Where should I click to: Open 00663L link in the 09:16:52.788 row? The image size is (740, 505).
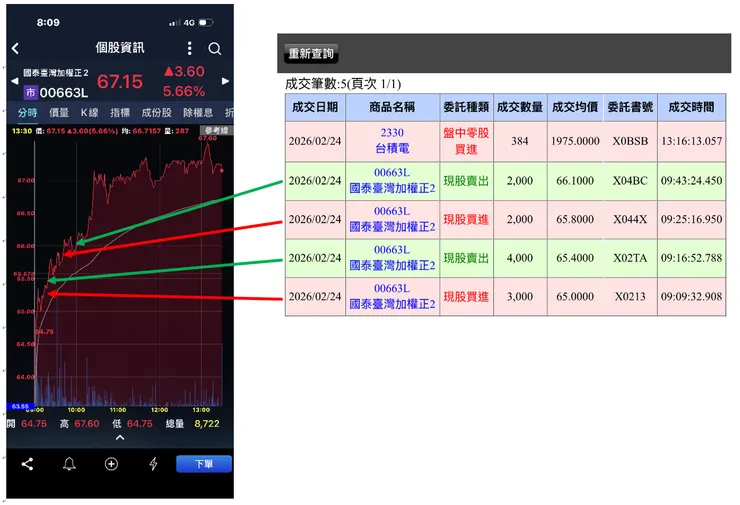(x=392, y=258)
